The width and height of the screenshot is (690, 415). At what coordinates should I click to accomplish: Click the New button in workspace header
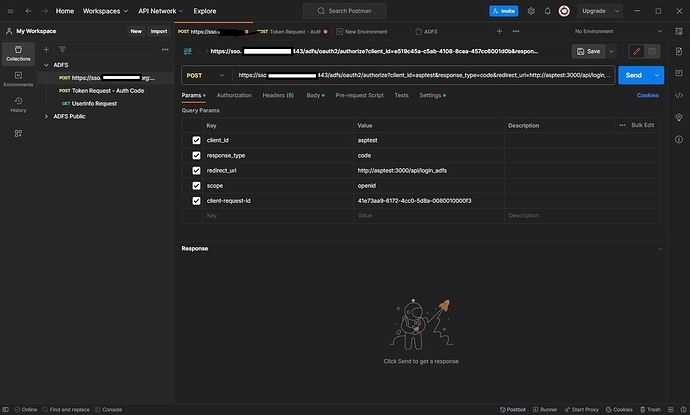click(136, 31)
